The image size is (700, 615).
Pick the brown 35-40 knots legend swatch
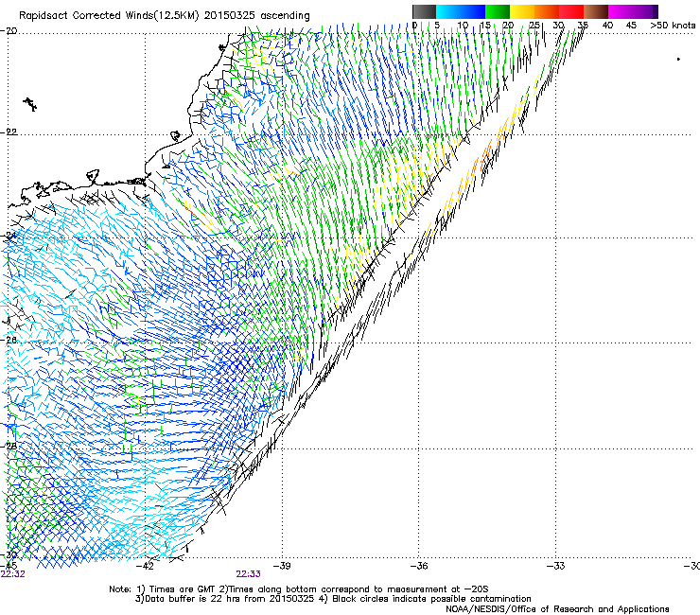pos(596,11)
